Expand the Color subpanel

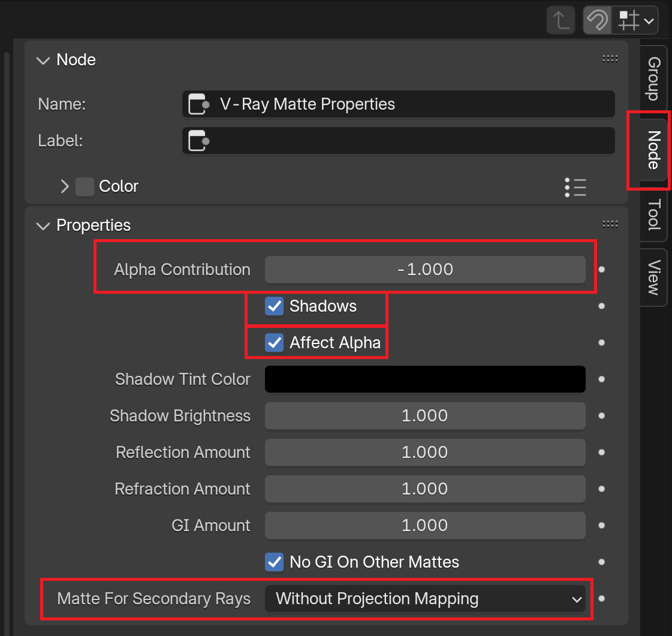pos(65,186)
